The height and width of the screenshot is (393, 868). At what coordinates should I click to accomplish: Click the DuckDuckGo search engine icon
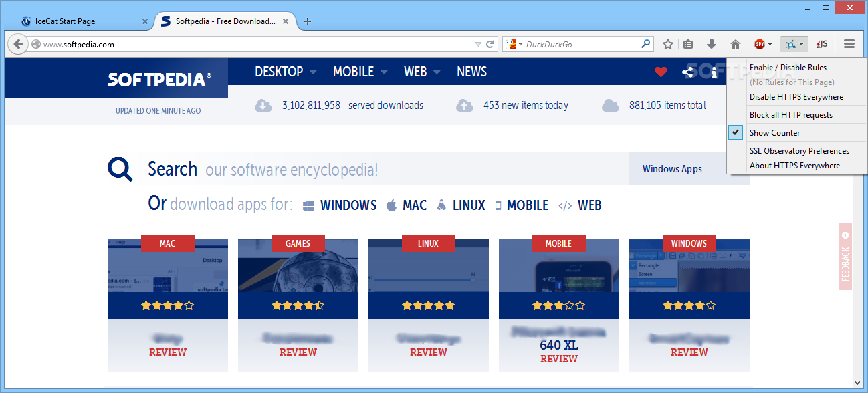point(512,45)
